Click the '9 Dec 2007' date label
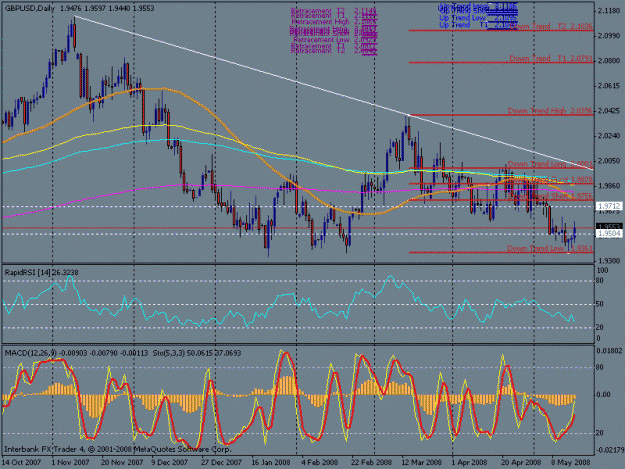This screenshot has width=625, height=469. click(169, 462)
